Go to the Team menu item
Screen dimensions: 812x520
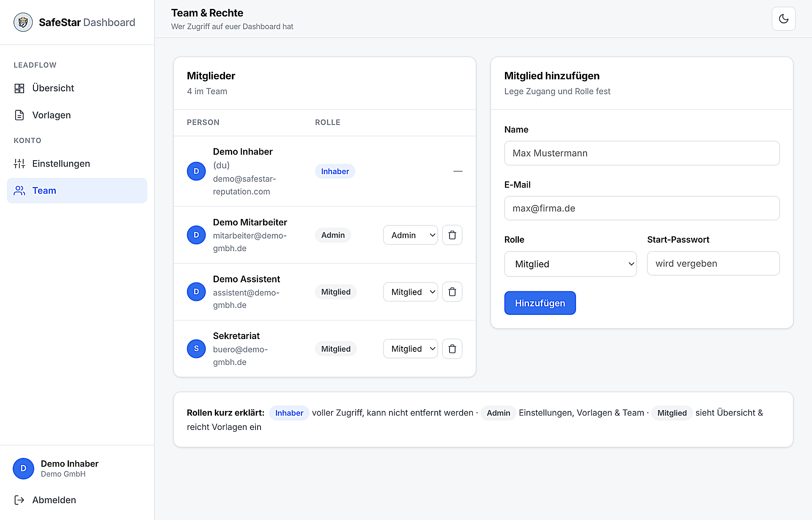pos(77,191)
